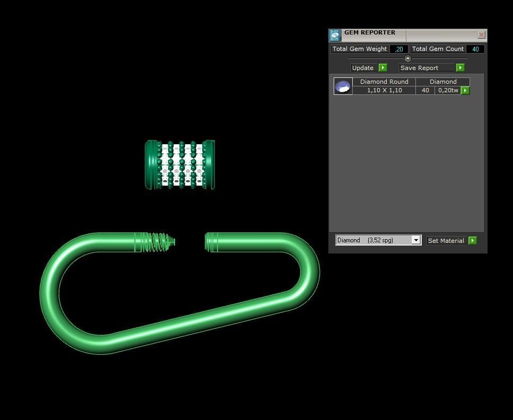Click the green Save Report arrow

pyautogui.click(x=460, y=68)
